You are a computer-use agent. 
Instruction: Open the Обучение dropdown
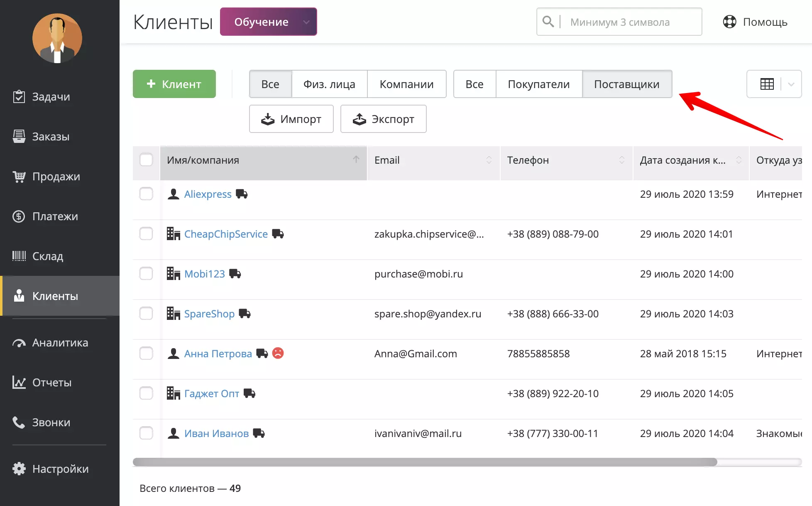click(x=269, y=22)
